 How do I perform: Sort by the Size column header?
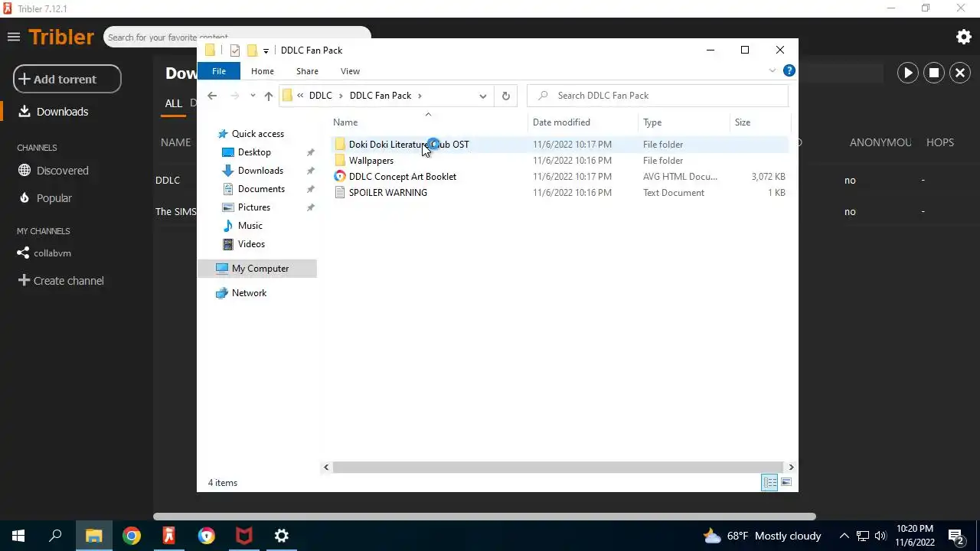[x=759, y=122]
